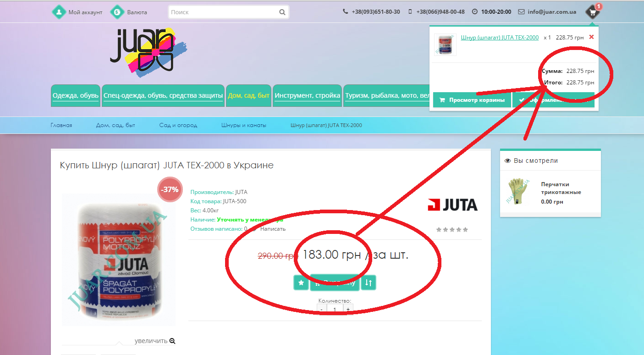This screenshot has width=644, height=355.
Task: Open the Мой аккаунт dropdown
Action: tap(85, 12)
